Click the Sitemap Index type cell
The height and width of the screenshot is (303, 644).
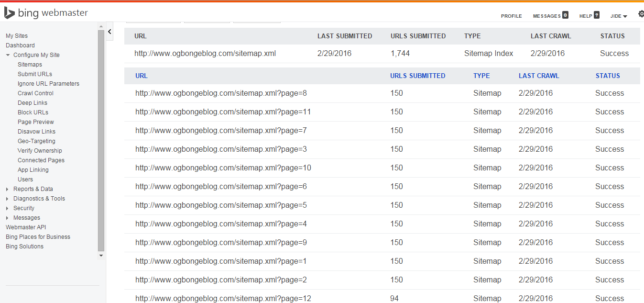click(x=489, y=54)
